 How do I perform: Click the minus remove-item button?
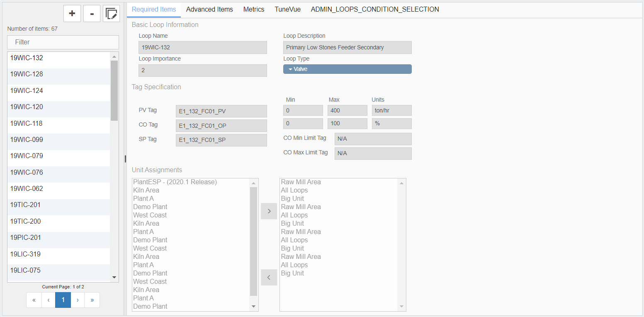tap(92, 14)
